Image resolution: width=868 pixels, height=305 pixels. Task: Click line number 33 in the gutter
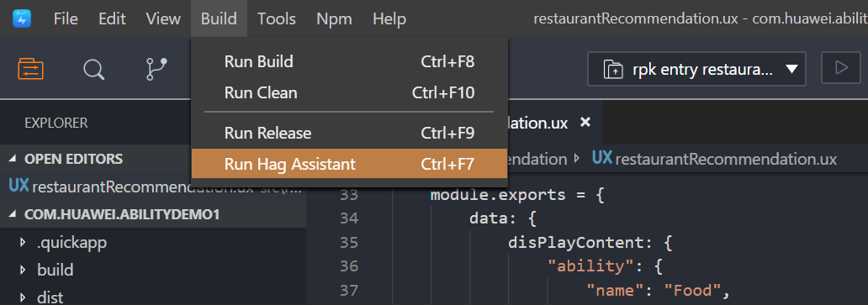(x=349, y=195)
